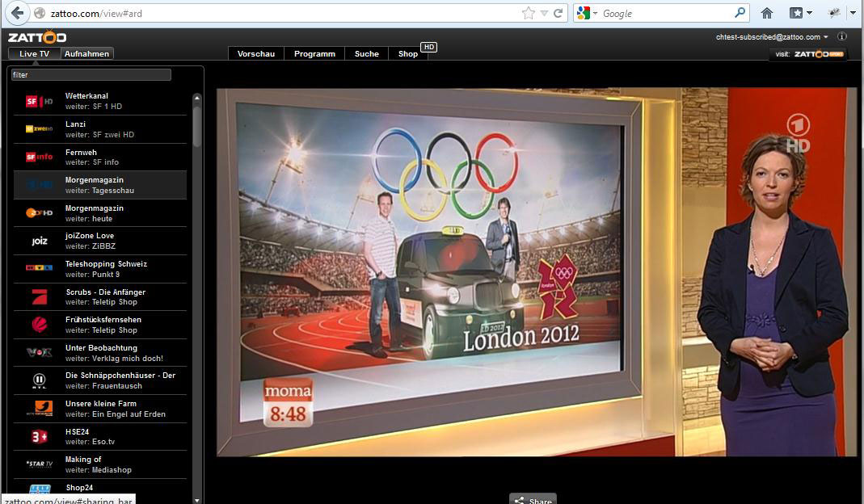Select the SF info channel logo
This screenshot has height=504, width=864.
point(39,157)
